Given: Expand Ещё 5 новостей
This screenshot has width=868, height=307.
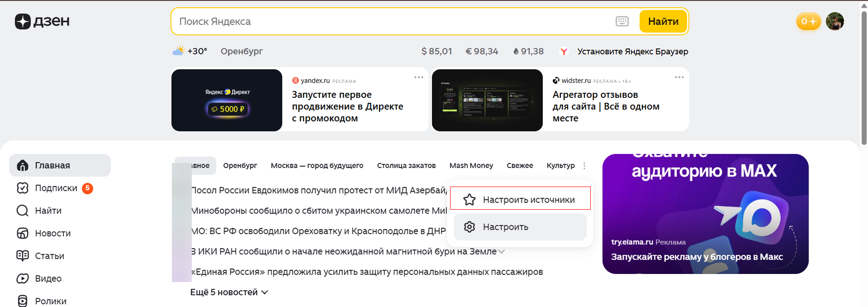Looking at the screenshot, I should coord(229,292).
